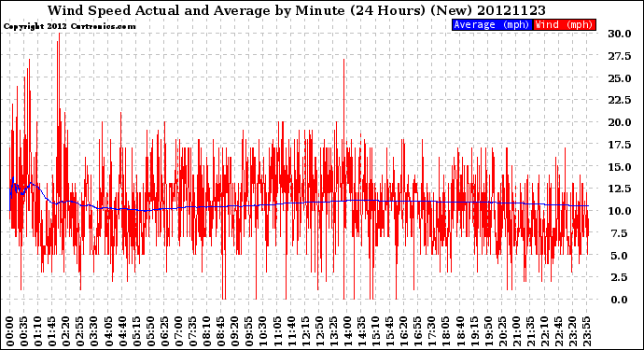Click the 08:45 time axis label
This screenshot has width=644, height=350.
coord(221,331)
